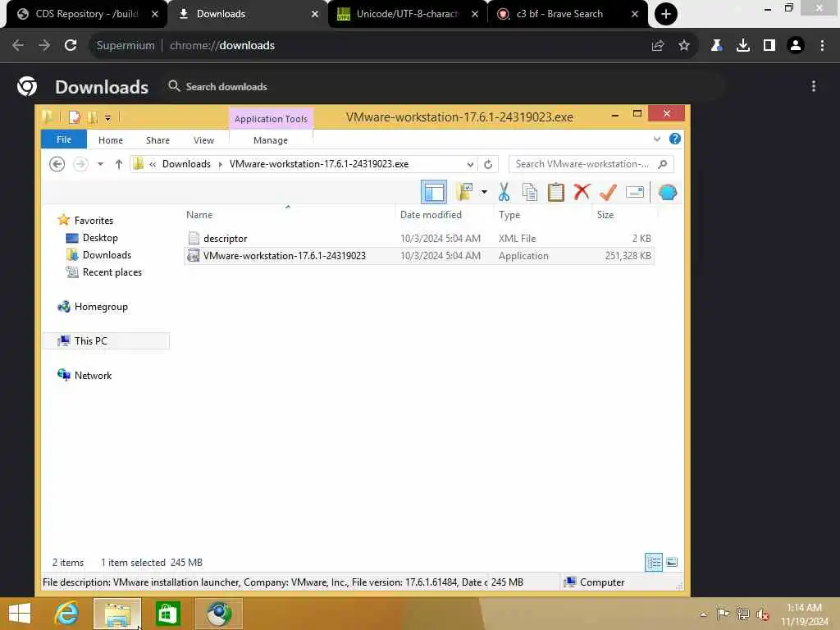Click the Paste clipboard icon
The height and width of the screenshot is (630, 840).
[555, 192]
